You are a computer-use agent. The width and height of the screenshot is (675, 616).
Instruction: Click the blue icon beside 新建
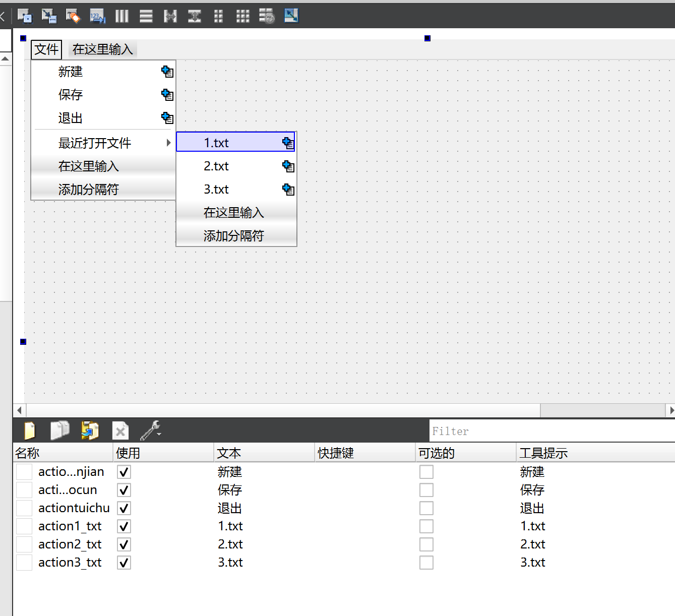tap(167, 72)
